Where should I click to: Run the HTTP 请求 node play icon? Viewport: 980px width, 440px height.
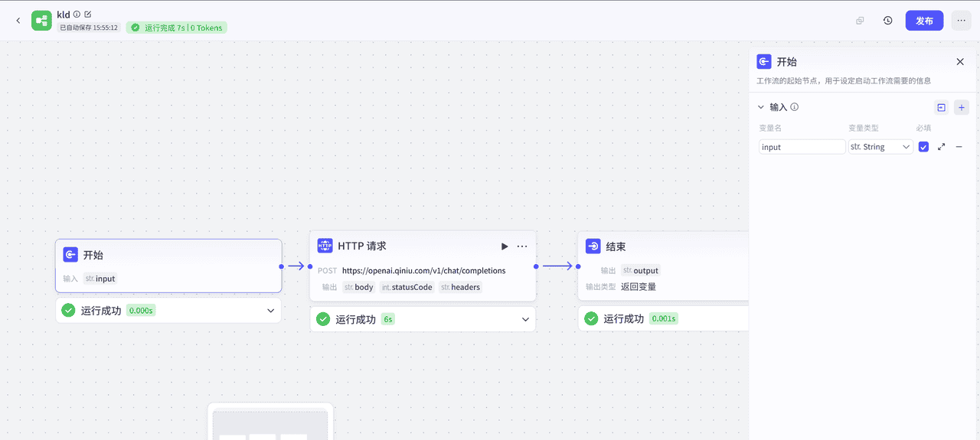[x=505, y=246]
